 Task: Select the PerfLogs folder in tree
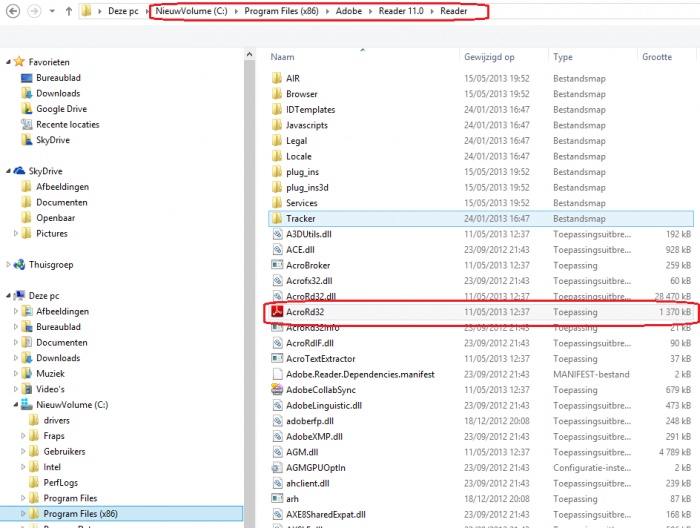click(x=60, y=482)
